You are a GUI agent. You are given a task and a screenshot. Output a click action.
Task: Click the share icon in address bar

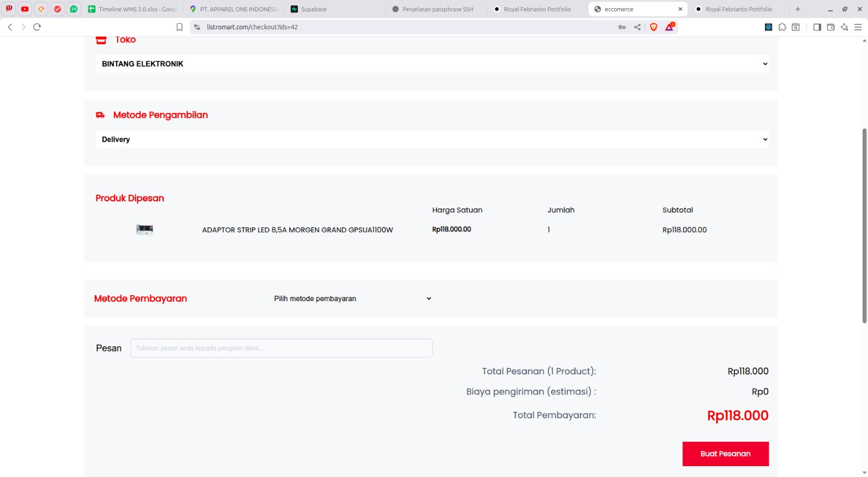coord(637,27)
